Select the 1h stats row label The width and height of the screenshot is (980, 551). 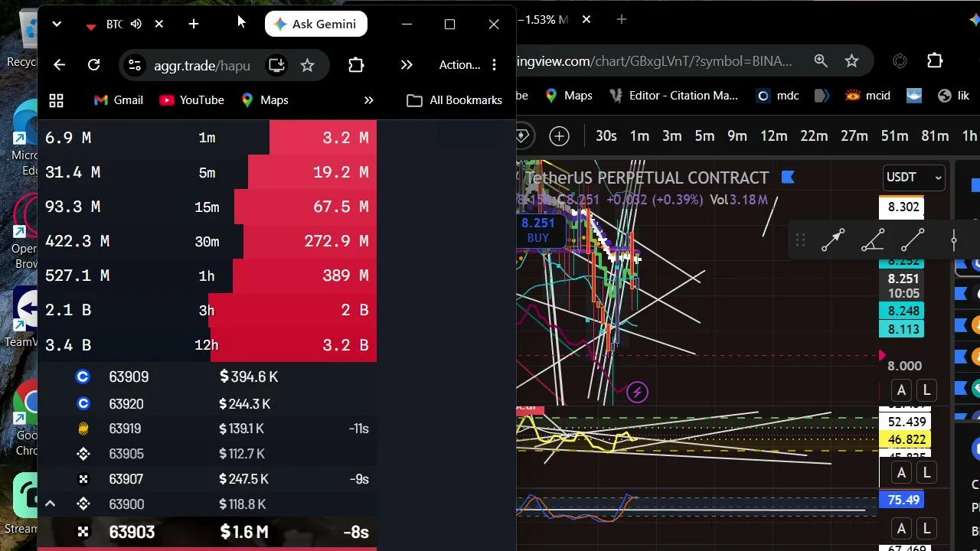pyautogui.click(x=207, y=276)
